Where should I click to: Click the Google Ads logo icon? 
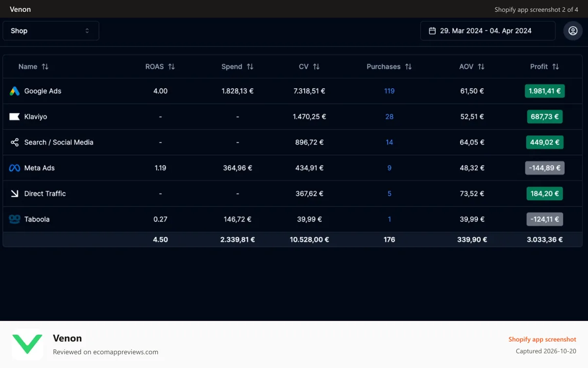click(14, 91)
